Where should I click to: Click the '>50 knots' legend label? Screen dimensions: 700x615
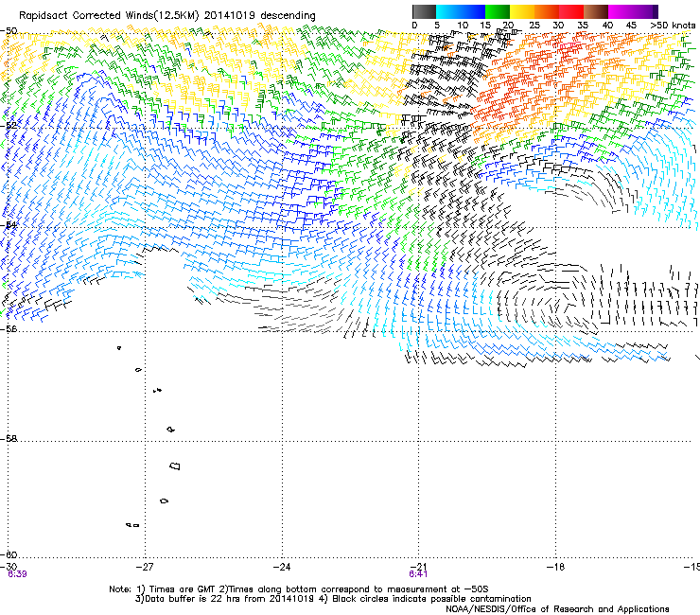coord(673,26)
